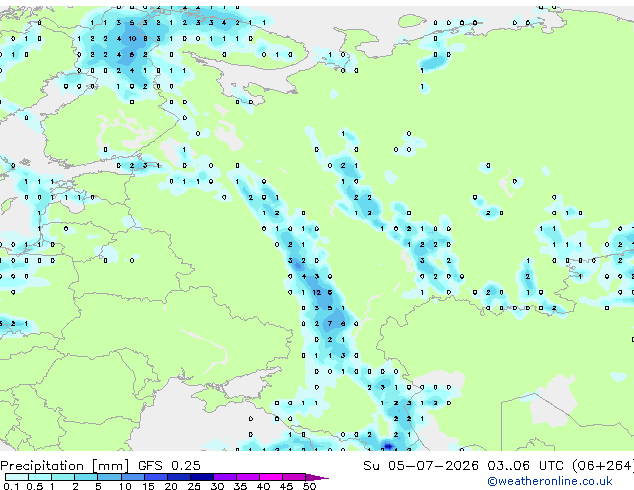Image resolution: width=634 pixels, height=490 pixels.
Task: Click the "GFS 0.25" model label
Action: point(169,466)
